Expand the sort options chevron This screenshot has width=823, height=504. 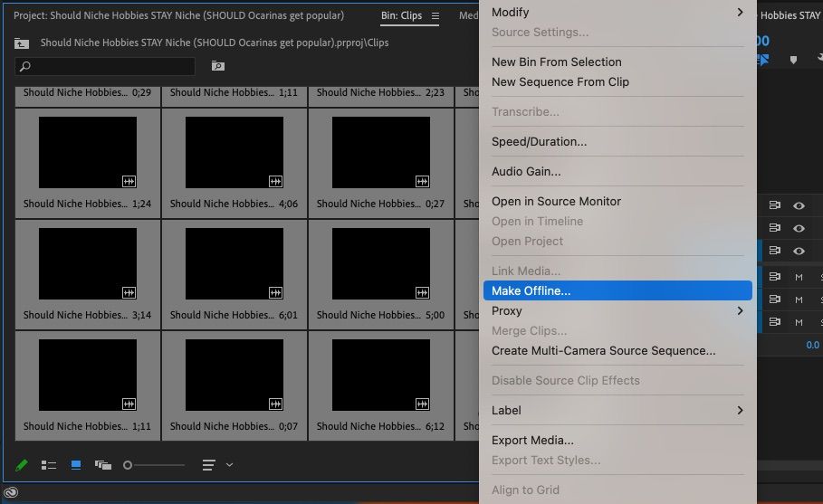click(x=229, y=465)
